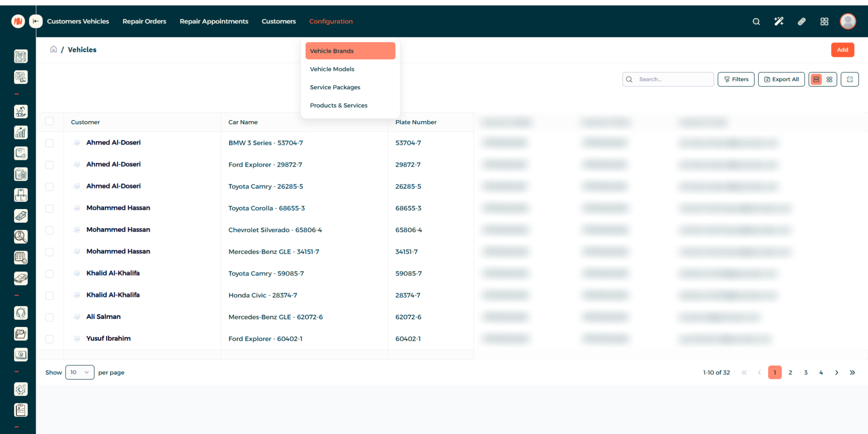Switch to card grid view

pyautogui.click(x=829, y=79)
